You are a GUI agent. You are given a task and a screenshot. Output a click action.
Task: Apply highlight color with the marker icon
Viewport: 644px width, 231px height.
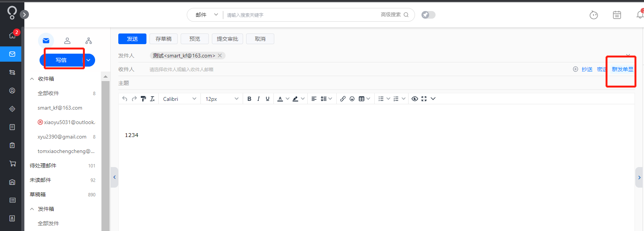pyautogui.click(x=295, y=99)
